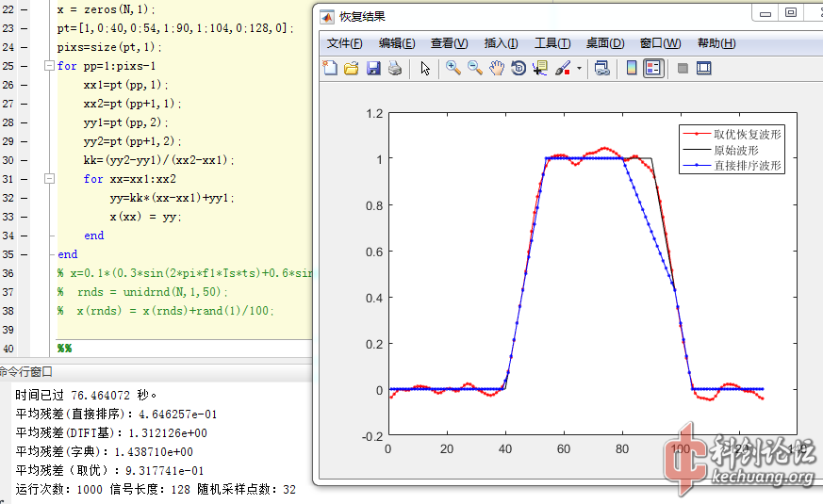Click the Link Plot toolbar icon
The image size is (823, 504).
(602, 68)
